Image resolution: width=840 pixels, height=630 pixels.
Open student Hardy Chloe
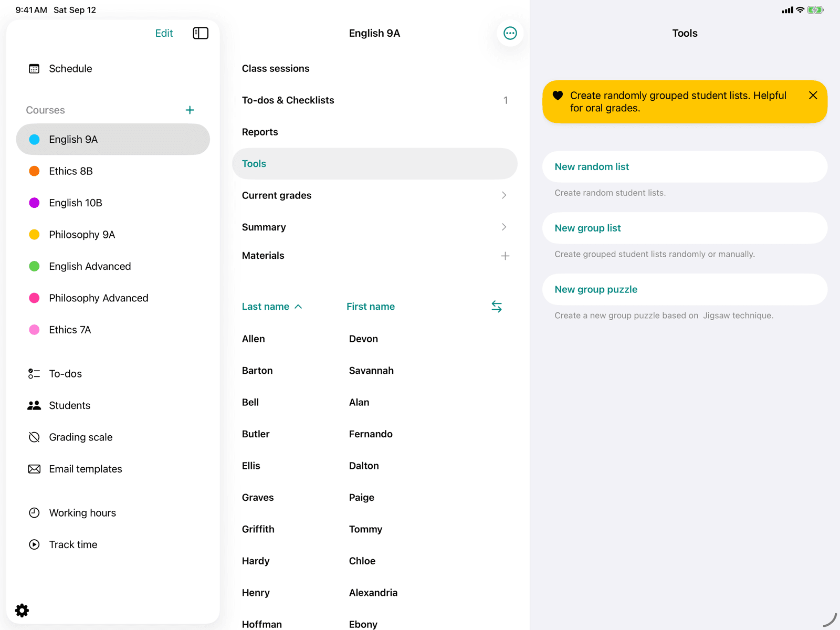pyautogui.click(x=375, y=561)
